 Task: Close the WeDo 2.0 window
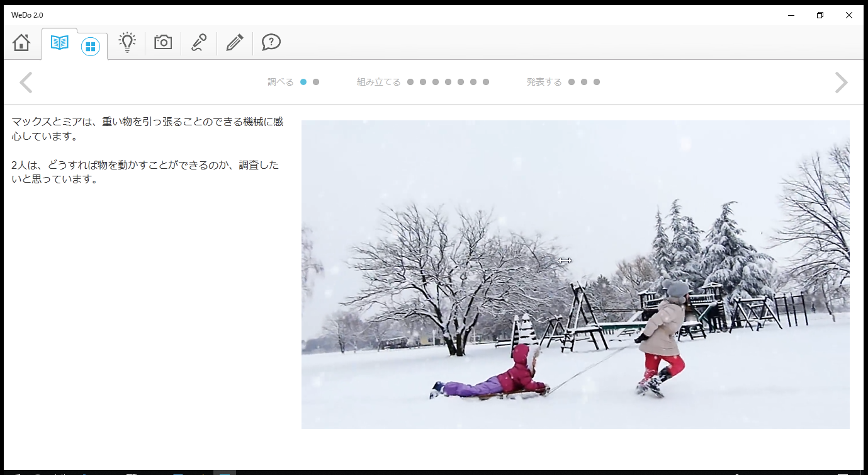point(849,15)
